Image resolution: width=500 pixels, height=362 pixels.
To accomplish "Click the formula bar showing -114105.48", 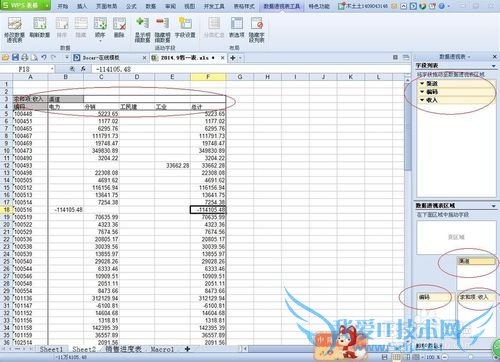I will tap(250, 69).
